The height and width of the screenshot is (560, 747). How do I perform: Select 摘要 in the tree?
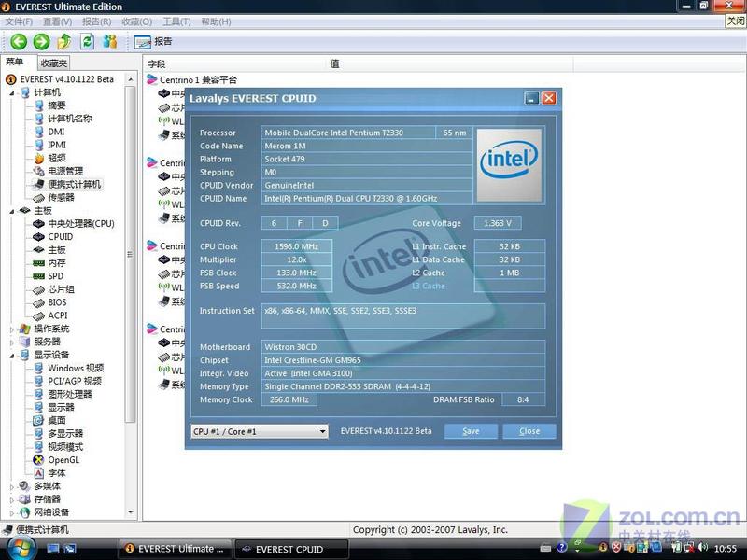click(57, 105)
